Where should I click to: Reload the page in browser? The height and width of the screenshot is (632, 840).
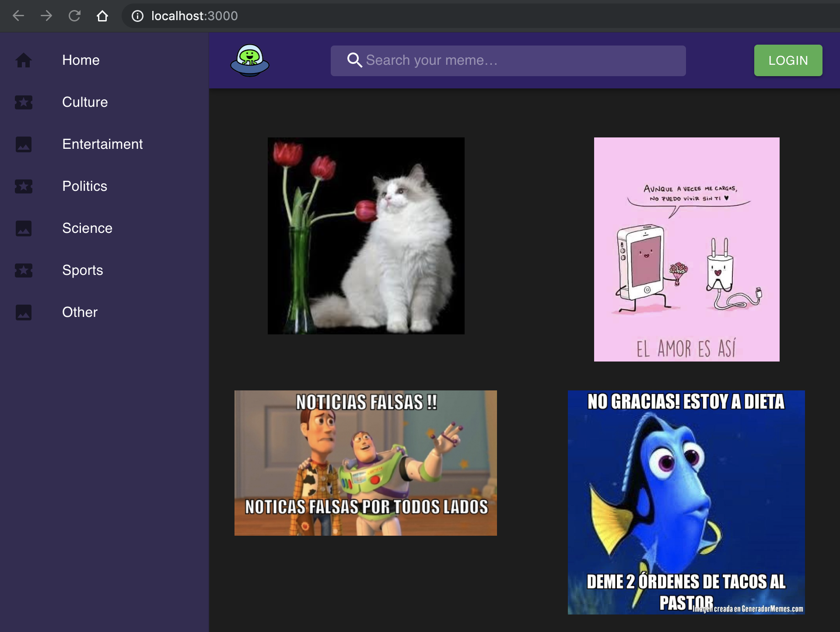pyautogui.click(x=74, y=16)
